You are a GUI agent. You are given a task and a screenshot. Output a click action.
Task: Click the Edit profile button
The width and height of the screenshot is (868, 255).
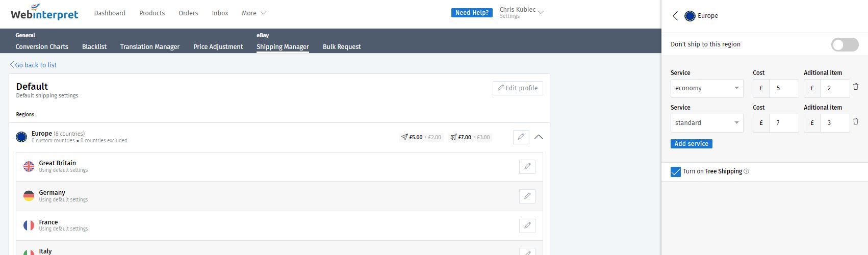518,88
